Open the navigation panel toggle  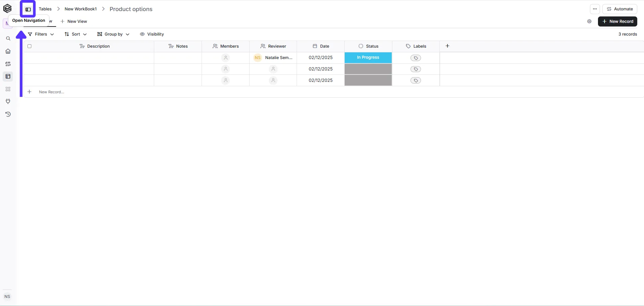[28, 9]
